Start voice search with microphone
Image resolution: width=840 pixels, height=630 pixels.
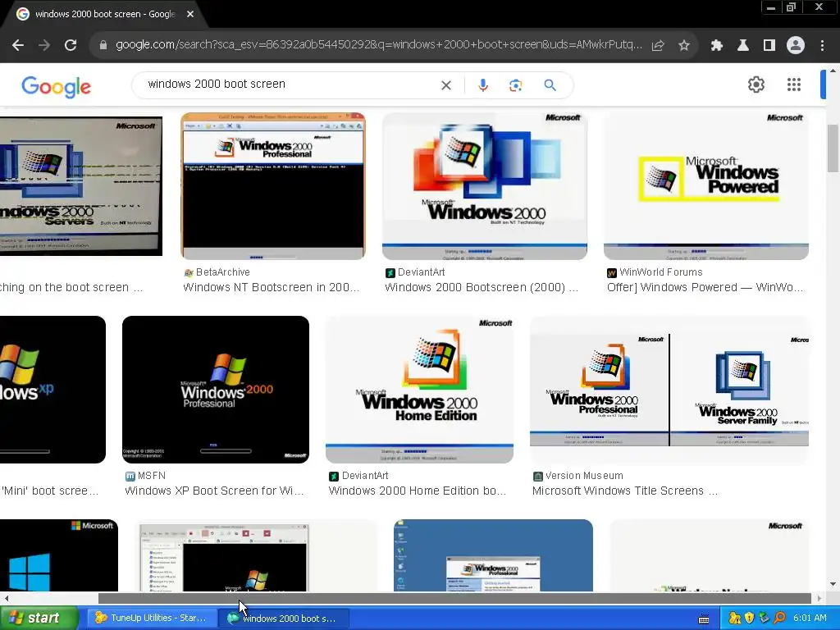pyautogui.click(x=482, y=85)
